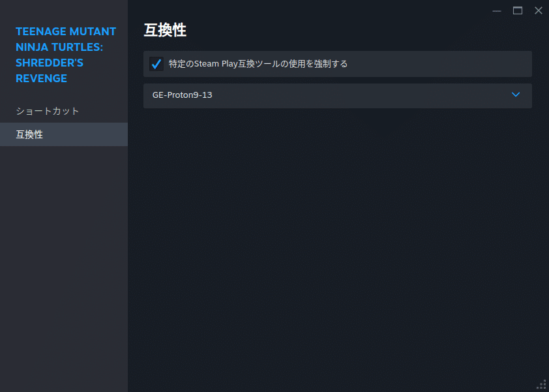Click the chevron arrow of the Proton dropdown

(515, 95)
